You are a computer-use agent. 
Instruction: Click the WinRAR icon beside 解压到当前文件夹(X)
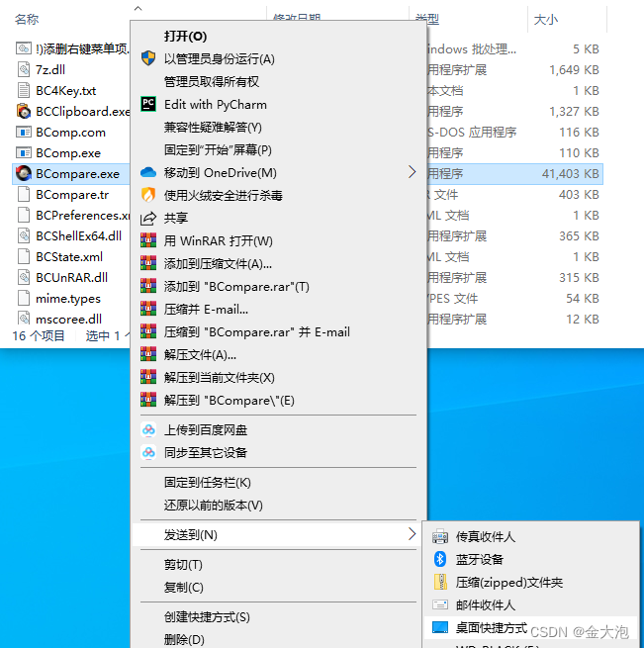(148, 377)
